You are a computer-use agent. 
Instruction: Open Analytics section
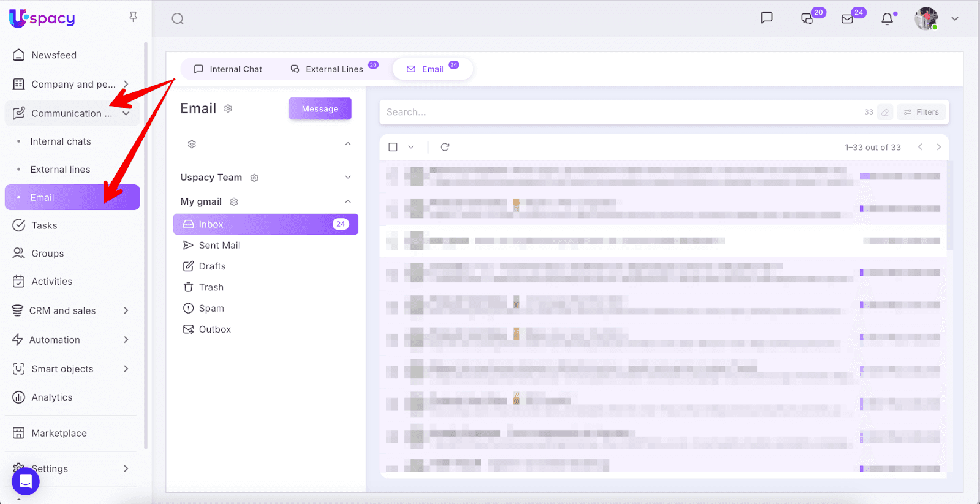pos(52,397)
